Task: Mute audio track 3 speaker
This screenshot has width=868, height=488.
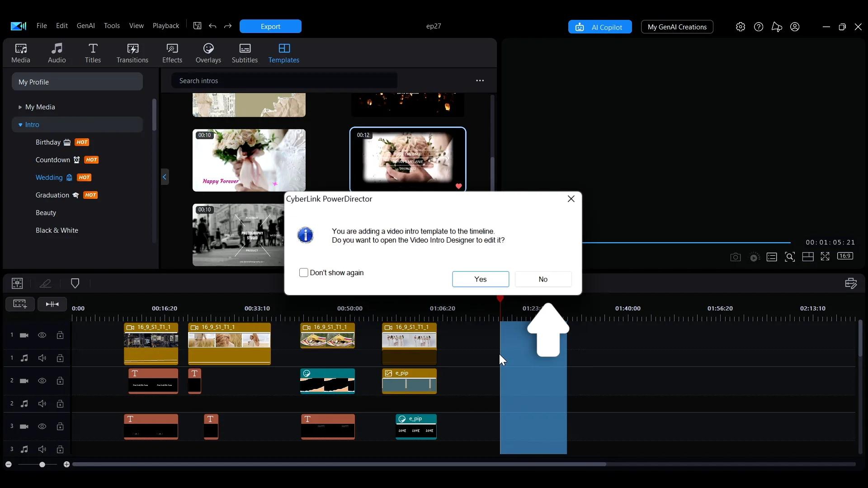Action: [x=42, y=449]
